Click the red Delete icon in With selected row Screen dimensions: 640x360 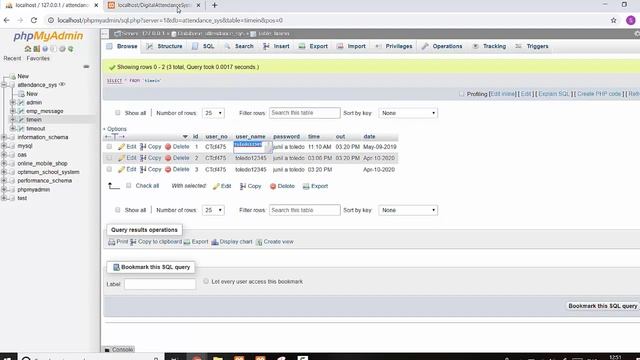[x=273, y=186]
